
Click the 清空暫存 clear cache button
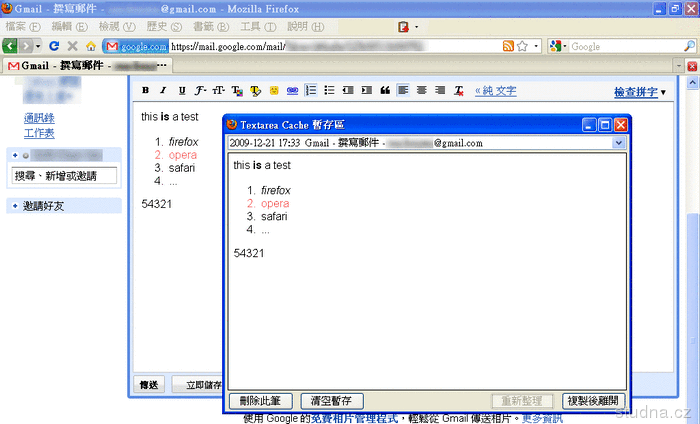tap(331, 401)
